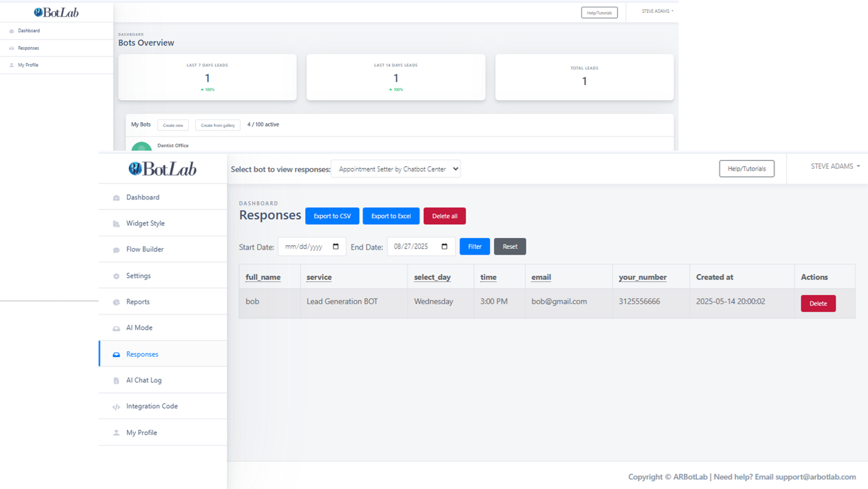
Task: Click the Settings gear in the sidebar
Action: pos(116,275)
